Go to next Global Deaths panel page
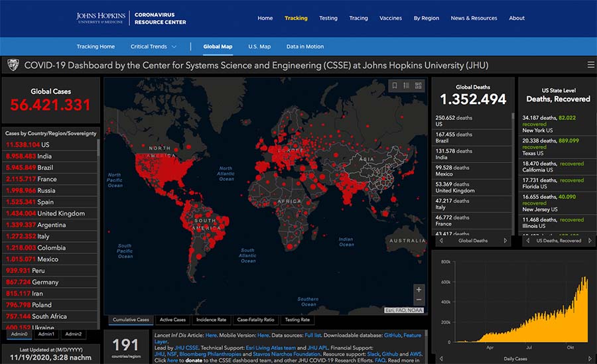The width and height of the screenshot is (597, 364). (505, 241)
